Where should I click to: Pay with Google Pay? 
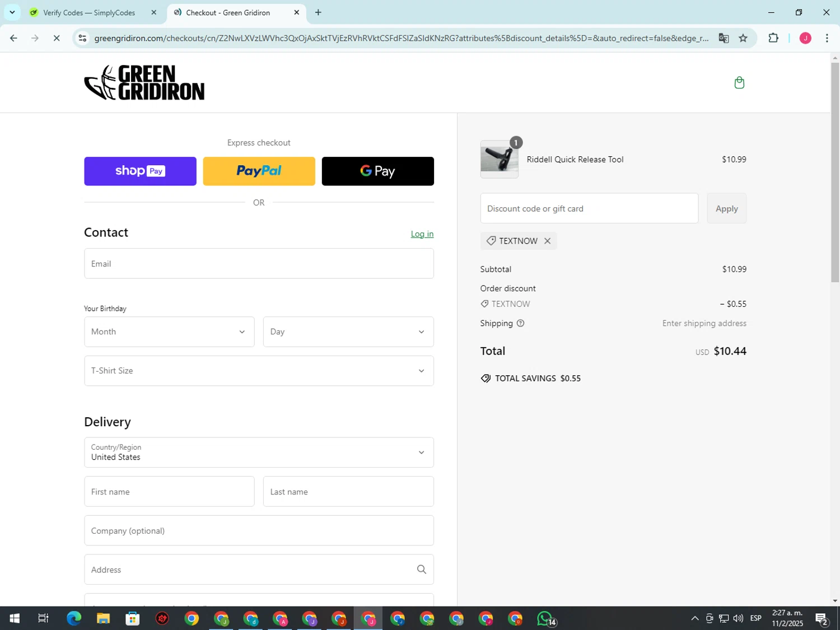coord(378,171)
